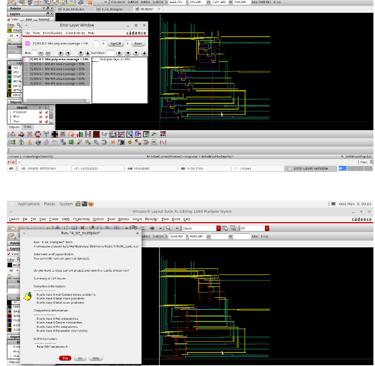Click Yes button in LVS run dialog
The height and width of the screenshot is (366, 375).
[65, 358]
